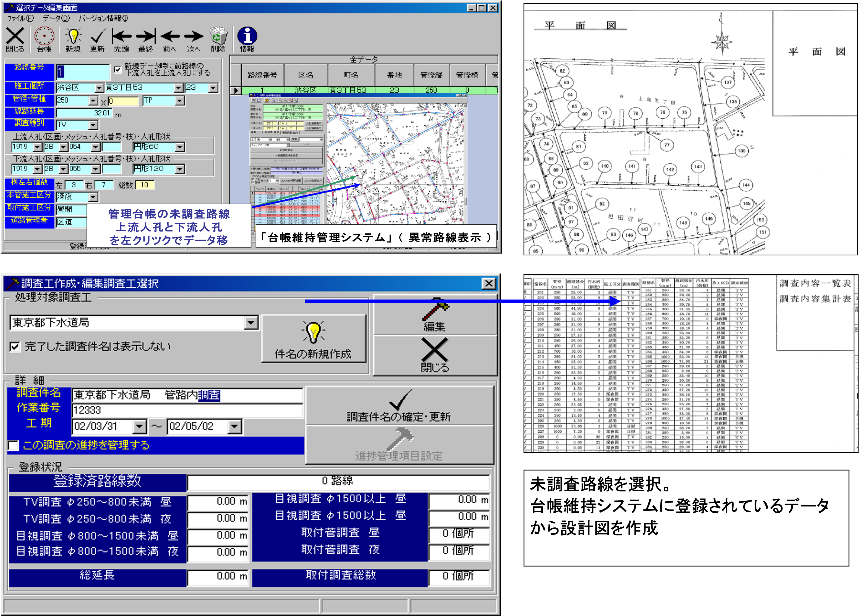Open the 工期 start date 02/03/31 dropdown
This screenshot has width=859, height=616.
139,427
